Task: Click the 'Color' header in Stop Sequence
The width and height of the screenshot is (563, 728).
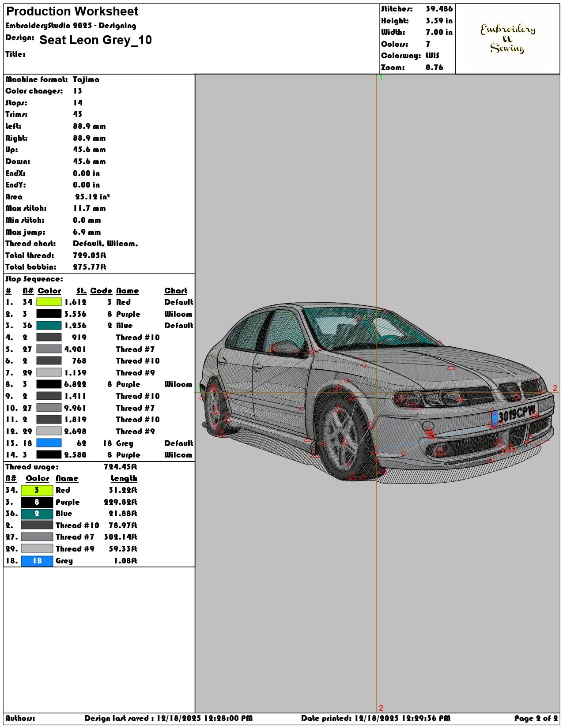Action: [x=49, y=291]
